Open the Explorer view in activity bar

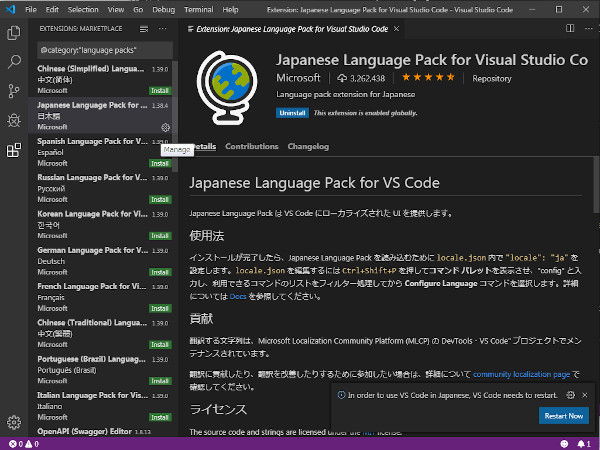pyautogui.click(x=14, y=33)
